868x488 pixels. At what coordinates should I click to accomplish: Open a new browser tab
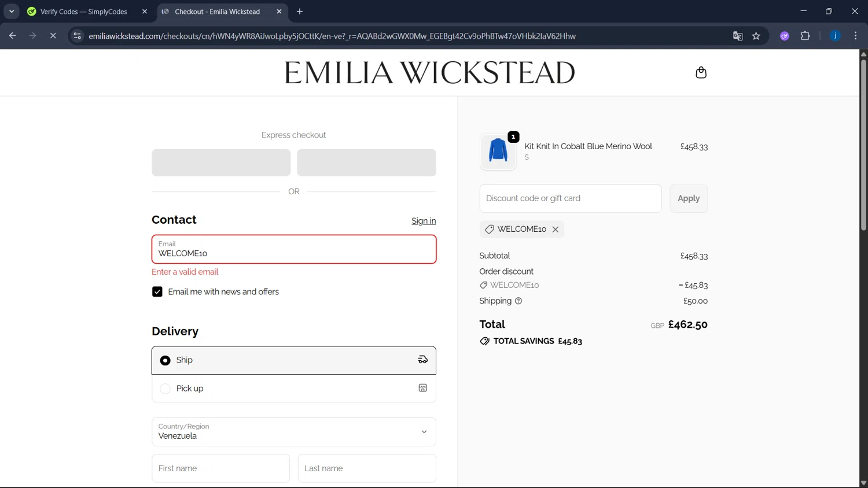coord(300,12)
